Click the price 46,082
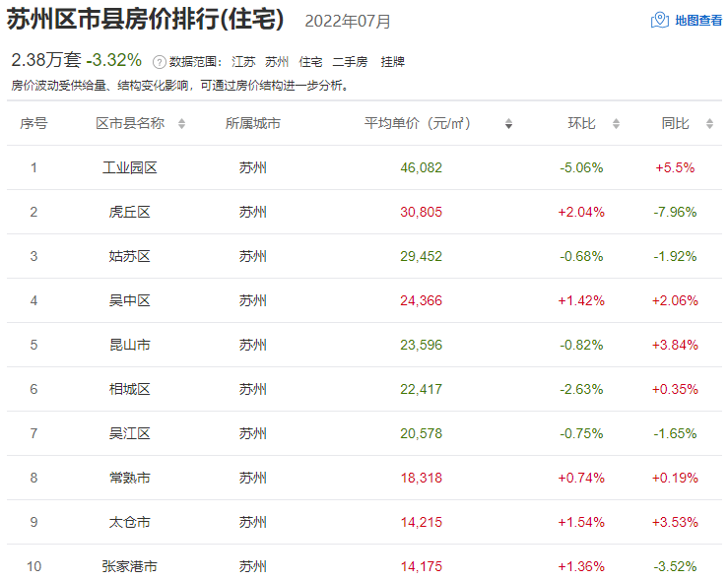The height and width of the screenshot is (580, 728). pos(422,167)
